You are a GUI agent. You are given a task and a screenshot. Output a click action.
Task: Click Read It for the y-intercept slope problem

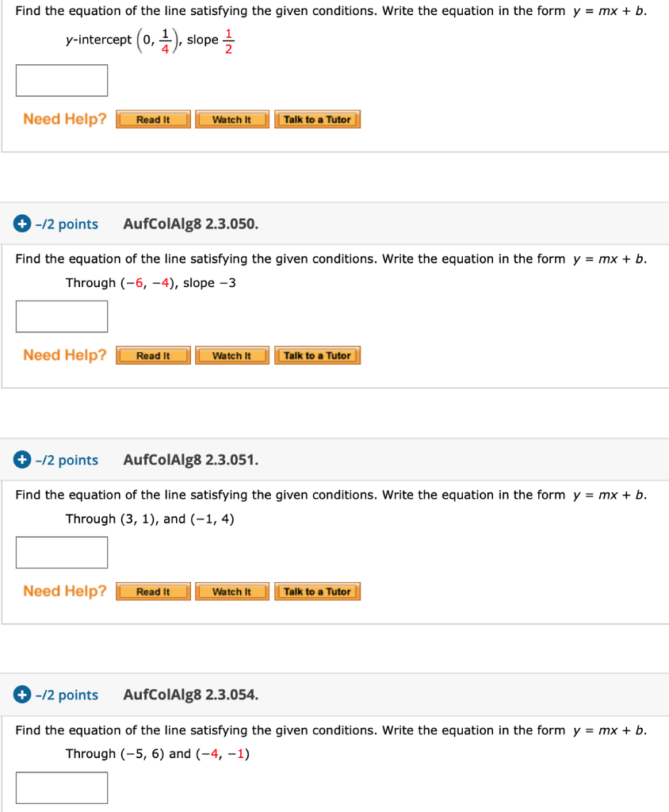click(152, 119)
